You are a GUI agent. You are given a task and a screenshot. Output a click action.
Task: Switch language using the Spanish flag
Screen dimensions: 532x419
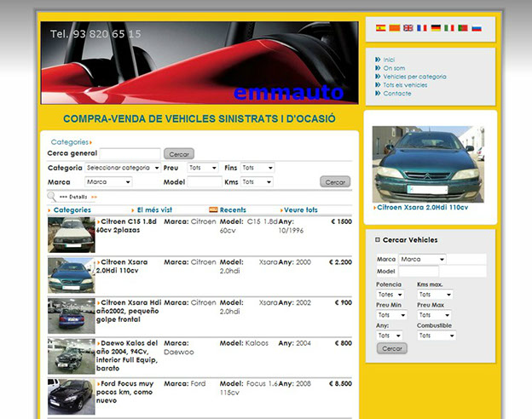point(381,28)
